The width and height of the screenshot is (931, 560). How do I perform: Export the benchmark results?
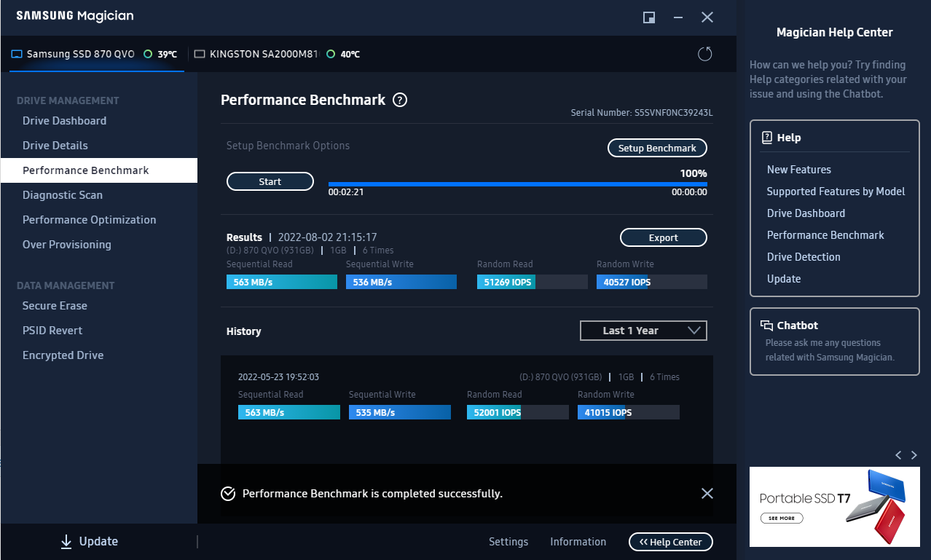(x=663, y=237)
